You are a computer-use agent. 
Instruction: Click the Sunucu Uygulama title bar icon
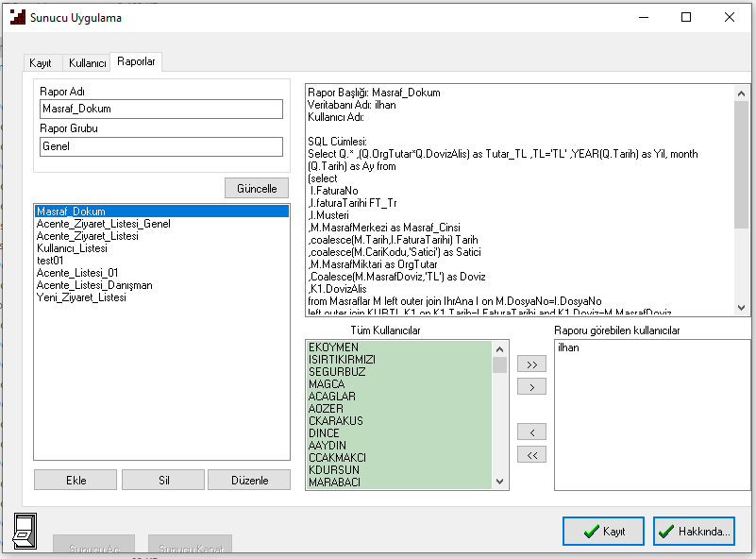point(17,17)
